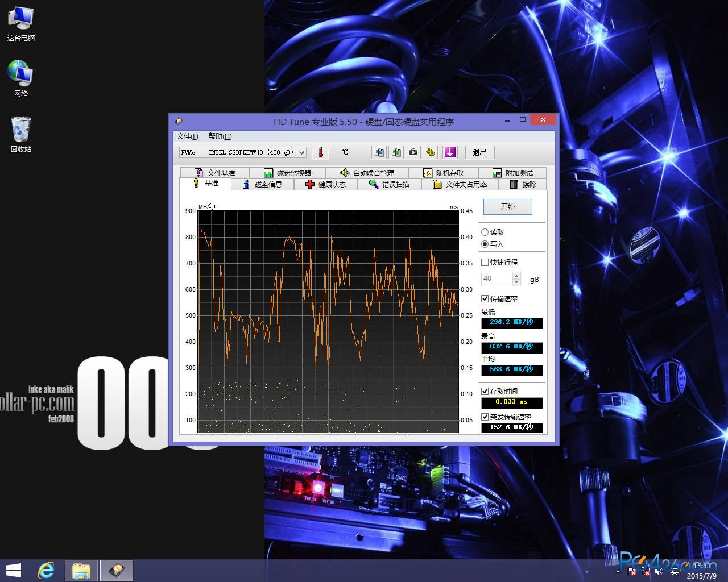Switch to the 错误扫描 tab
Image resolution: width=728 pixels, height=582 pixels.
pyautogui.click(x=389, y=184)
